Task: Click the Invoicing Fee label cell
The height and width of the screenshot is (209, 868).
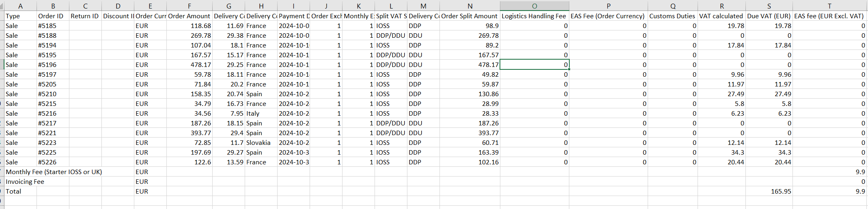Action: (x=25, y=182)
